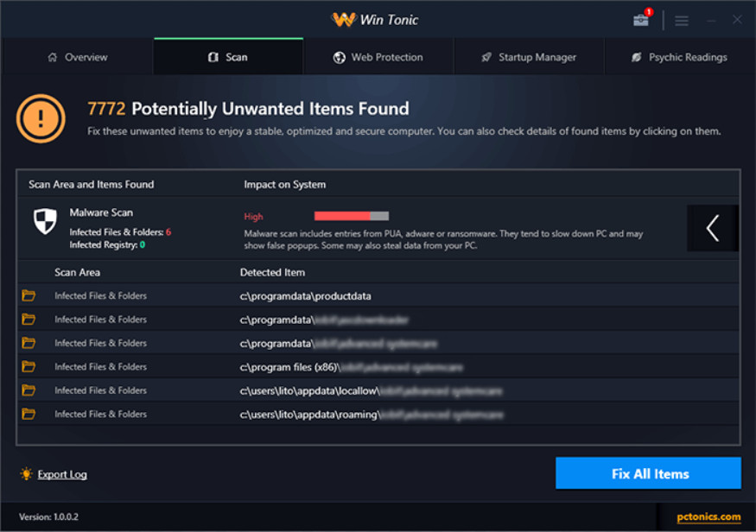Visit the pctonics.com link
The width and height of the screenshot is (756, 532).
(x=708, y=517)
